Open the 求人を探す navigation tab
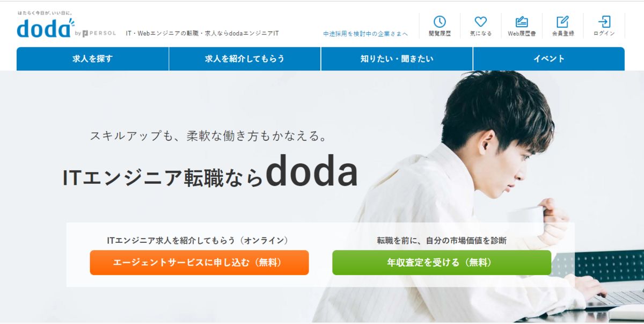Screen dimensions: 644x324 coord(92,59)
